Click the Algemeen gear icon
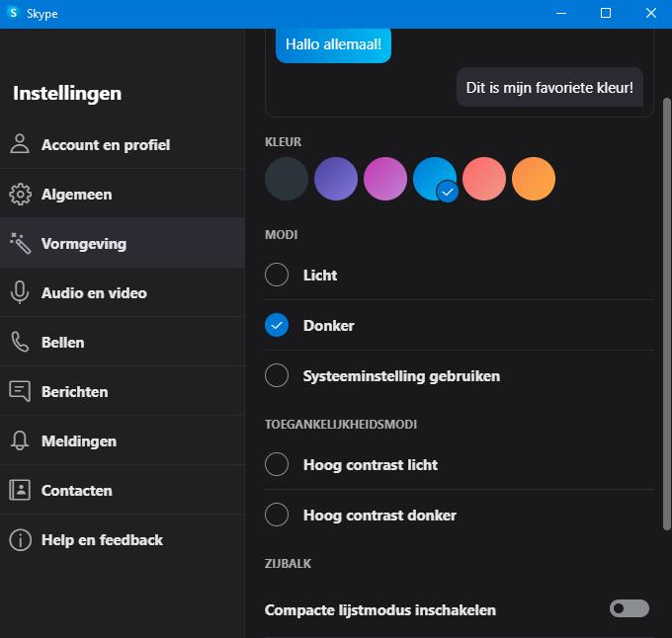672x638 pixels. click(x=20, y=194)
